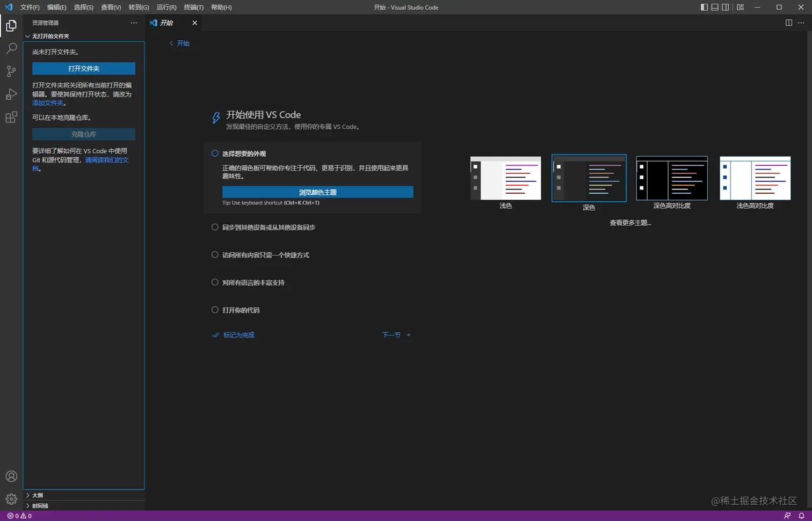812x521 pixels.
Task: Collapse the 无打开的文件夹 section
Action: pyautogui.click(x=84, y=36)
